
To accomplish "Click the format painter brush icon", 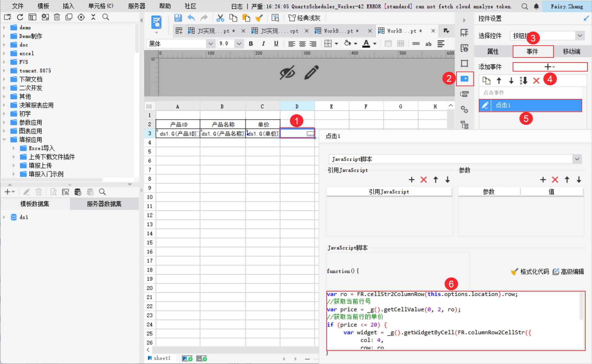I will 259,18.
